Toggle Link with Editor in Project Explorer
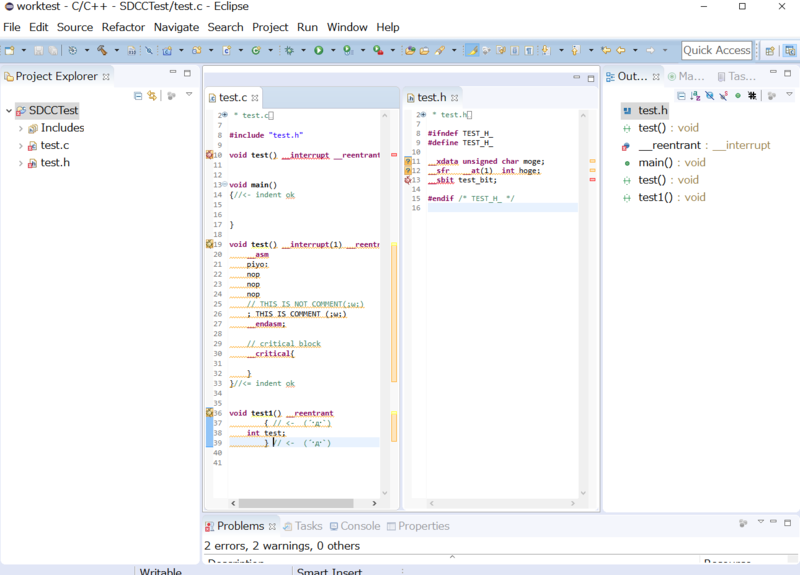 [152, 95]
